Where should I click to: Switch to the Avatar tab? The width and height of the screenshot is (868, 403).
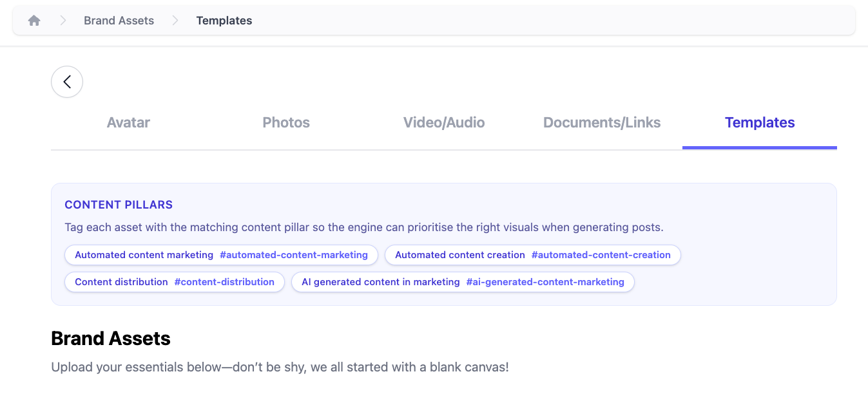128,122
